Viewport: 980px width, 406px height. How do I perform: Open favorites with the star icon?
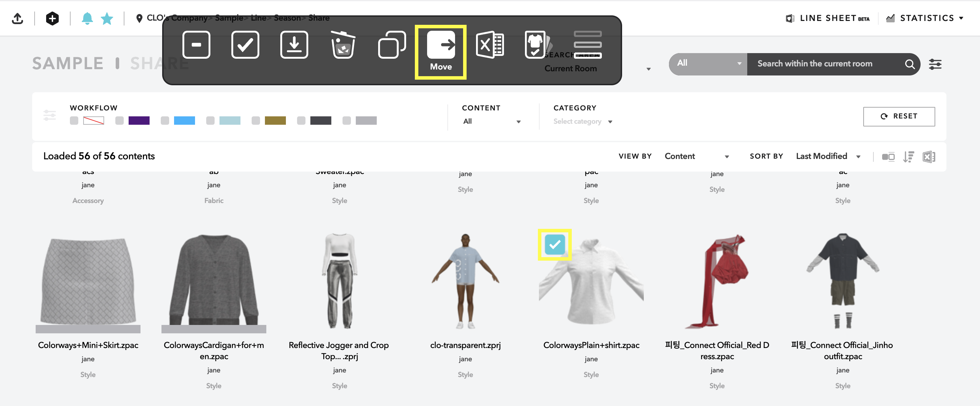click(107, 18)
